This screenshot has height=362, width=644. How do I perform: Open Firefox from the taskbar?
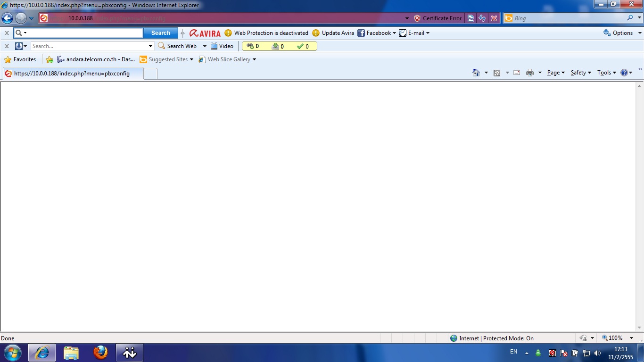tap(100, 353)
